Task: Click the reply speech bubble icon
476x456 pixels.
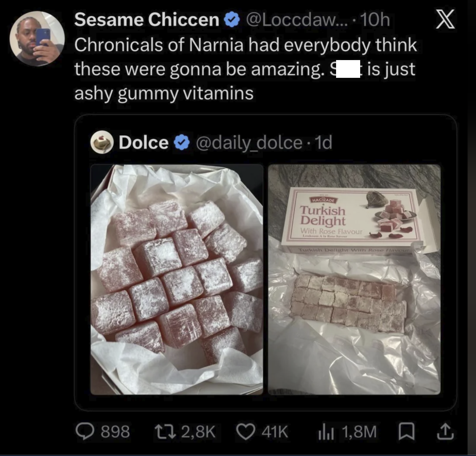Action: (x=85, y=432)
